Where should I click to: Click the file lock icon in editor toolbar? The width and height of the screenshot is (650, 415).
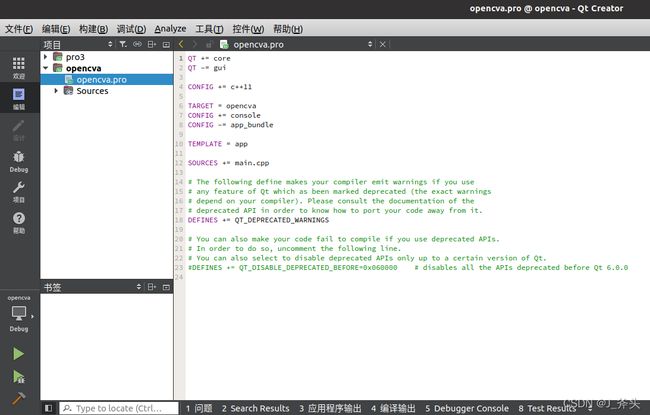tap(209, 44)
